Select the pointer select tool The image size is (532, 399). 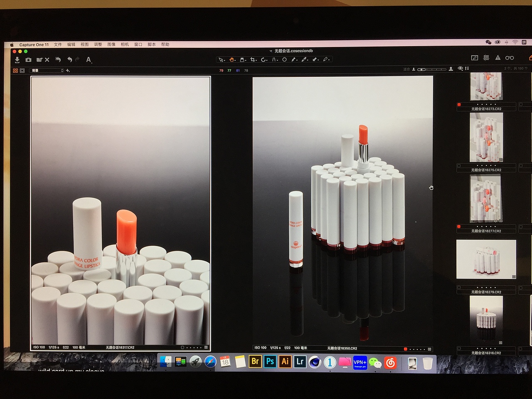coord(222,59)
